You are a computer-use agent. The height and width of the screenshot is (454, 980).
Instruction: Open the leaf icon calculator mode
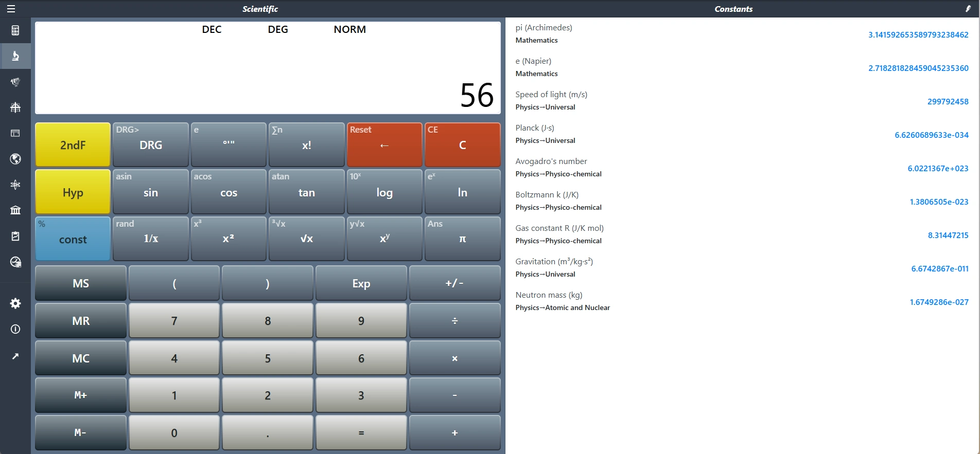click(15, 82)
